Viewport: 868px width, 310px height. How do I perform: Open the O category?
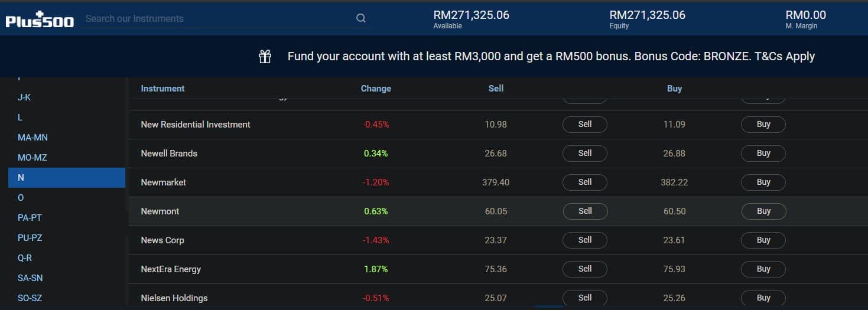(21, 198)
